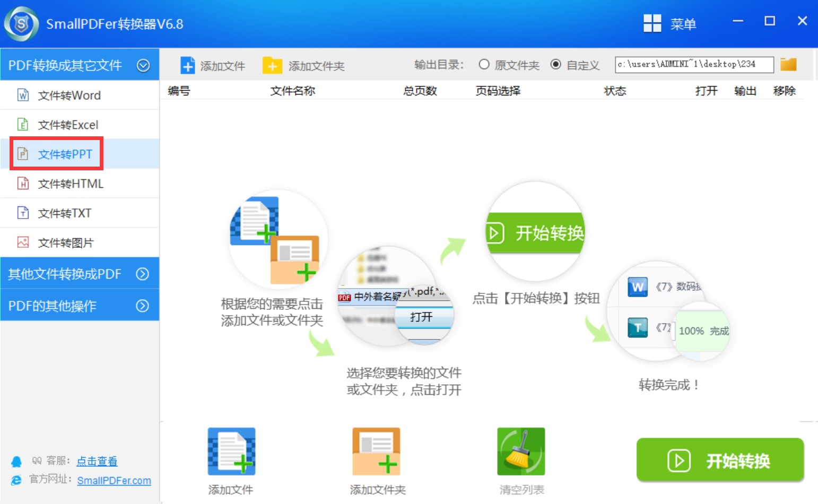Click the 编号 column header

pos(179,91)
